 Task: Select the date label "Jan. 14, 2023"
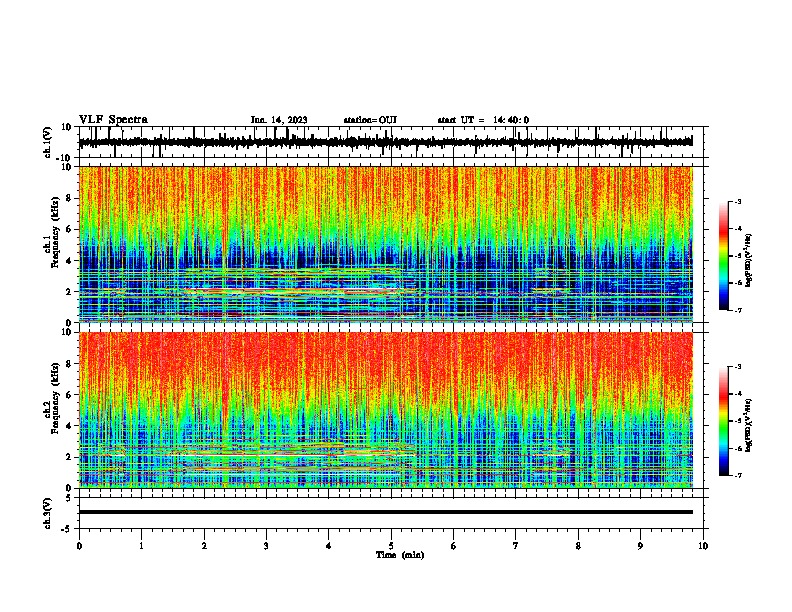click(x=279, y=120)
